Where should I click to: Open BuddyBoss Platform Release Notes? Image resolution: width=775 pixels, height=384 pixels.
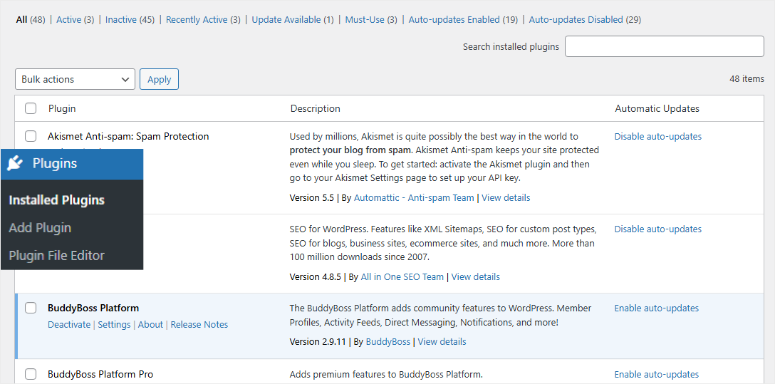199,325
